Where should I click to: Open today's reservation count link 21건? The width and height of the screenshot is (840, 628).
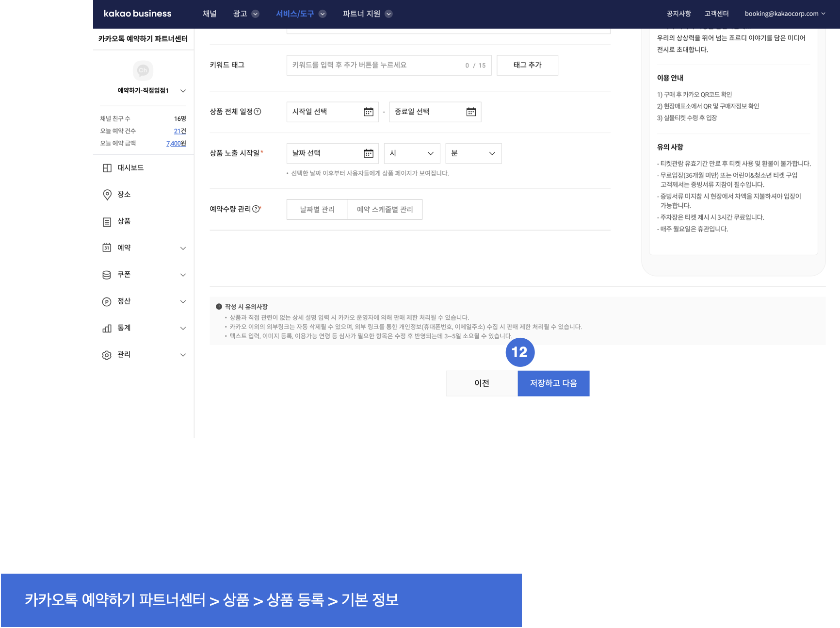click(179, 131)
